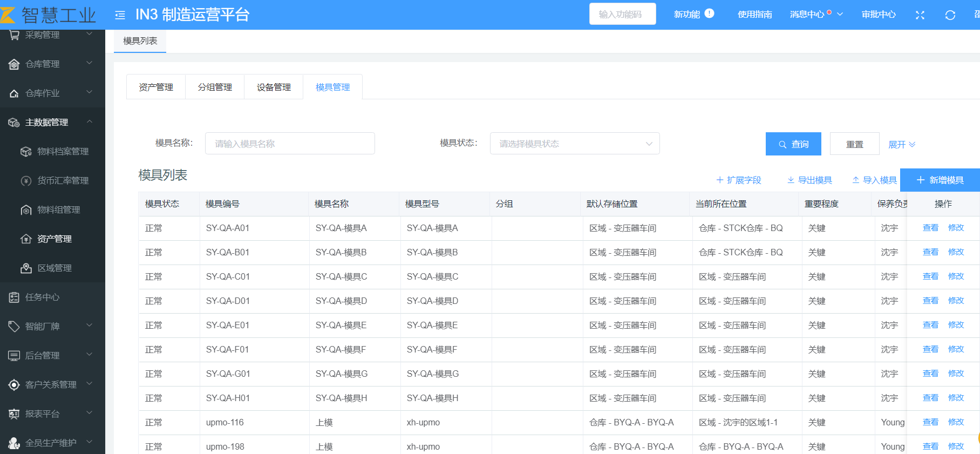Switch to the 设备管理 tab
This screenshot has width=980, height=454.
(x=274, y=87)
